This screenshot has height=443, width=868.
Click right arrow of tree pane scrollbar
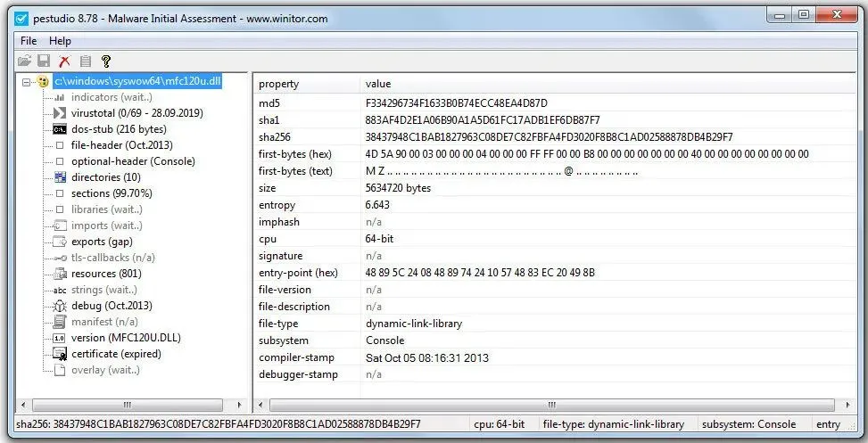coord(240,405)
